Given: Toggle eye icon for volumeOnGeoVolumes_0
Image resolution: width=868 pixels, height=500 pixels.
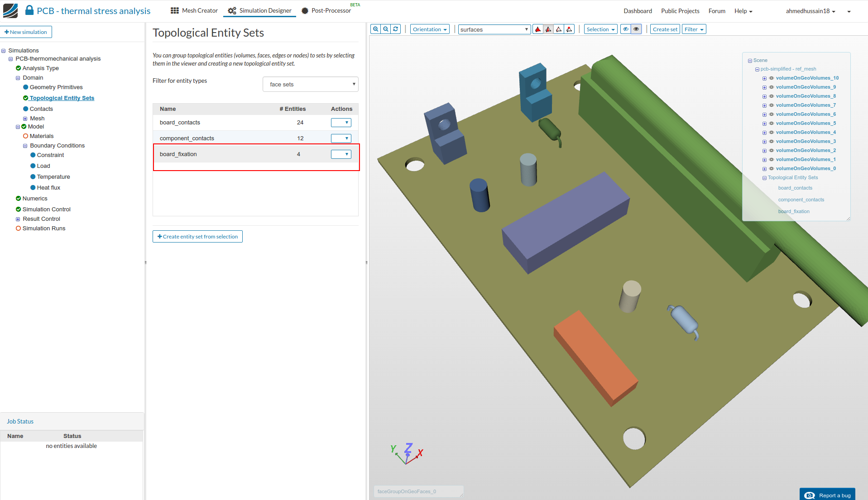Looking at the screenshot, I should pos(772,169).
